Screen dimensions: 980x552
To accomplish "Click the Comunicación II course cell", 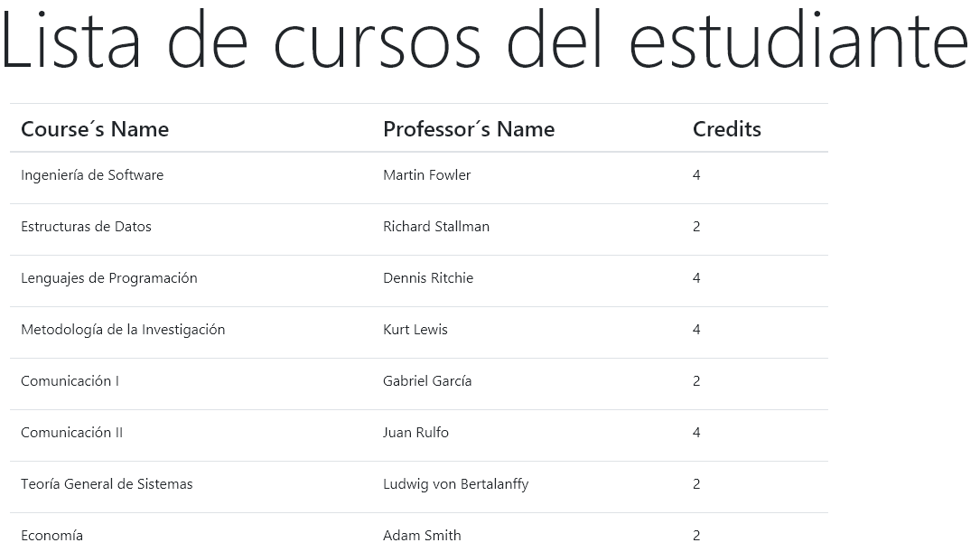I will coord(71,433).
